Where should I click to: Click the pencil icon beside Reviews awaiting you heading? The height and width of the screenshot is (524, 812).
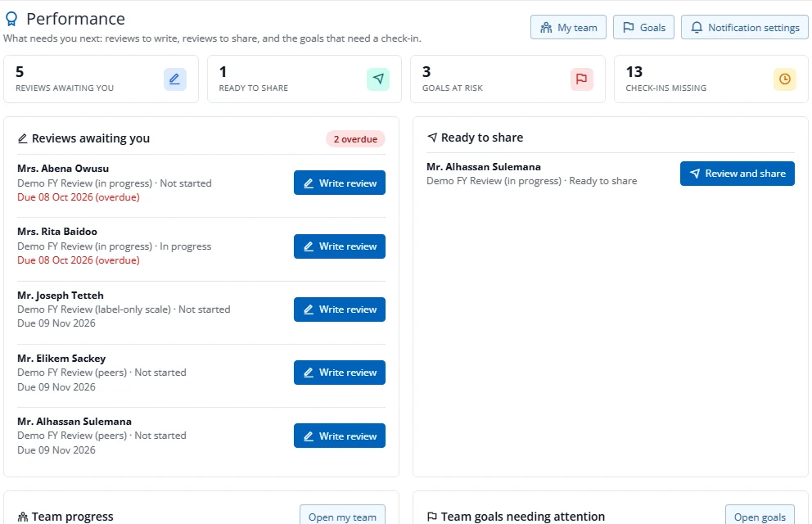pos(22,138)
